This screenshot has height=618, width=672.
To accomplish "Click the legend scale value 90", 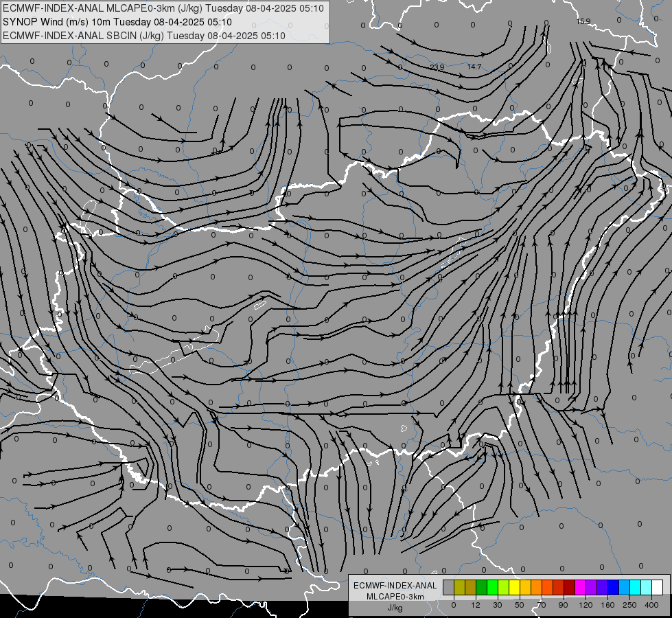I will tap(563, 606).
